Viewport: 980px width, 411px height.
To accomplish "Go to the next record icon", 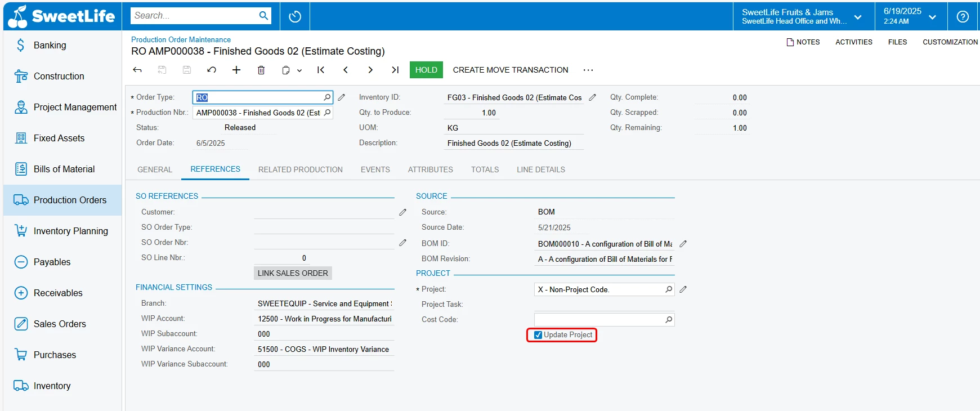I will [x=370, y=70].
